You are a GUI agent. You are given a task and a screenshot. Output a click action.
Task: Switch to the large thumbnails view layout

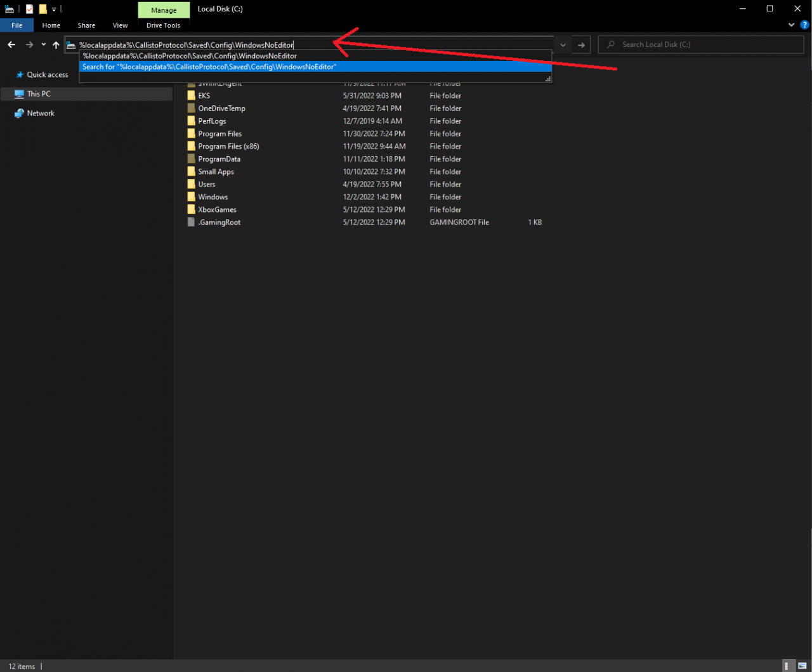tap(802, 666)
